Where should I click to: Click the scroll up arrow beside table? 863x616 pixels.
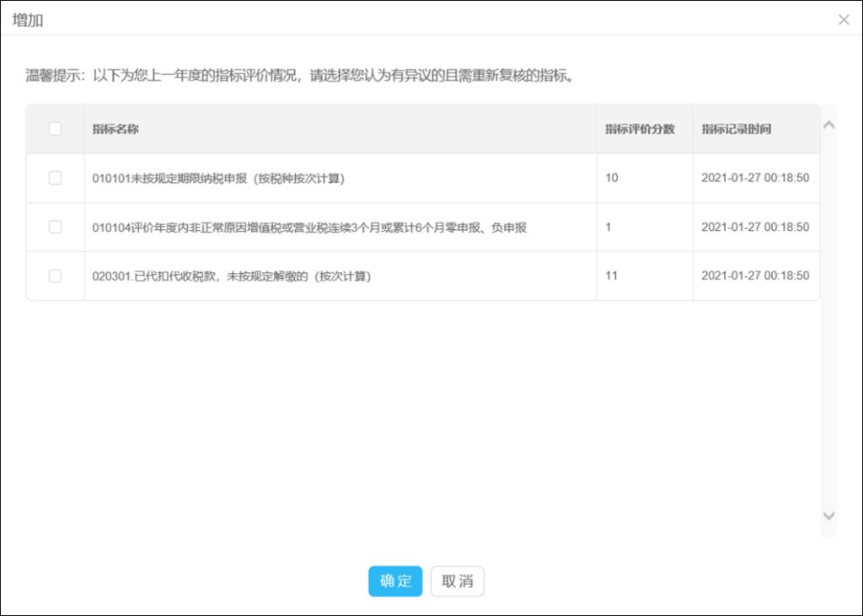tap(828, 125)
